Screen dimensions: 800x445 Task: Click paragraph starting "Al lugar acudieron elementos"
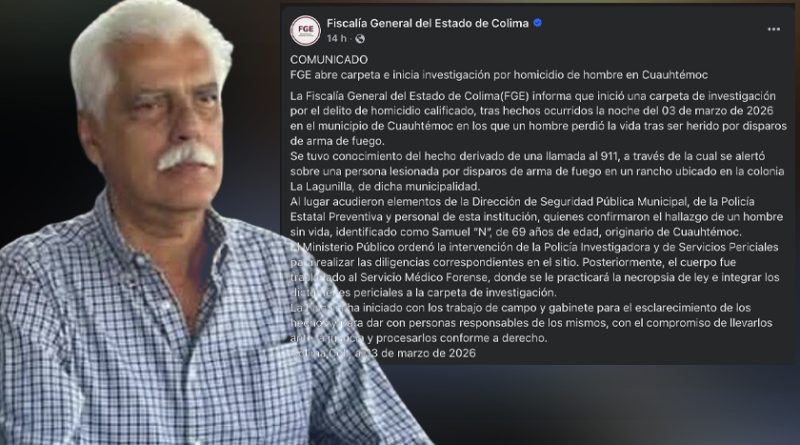536,217
